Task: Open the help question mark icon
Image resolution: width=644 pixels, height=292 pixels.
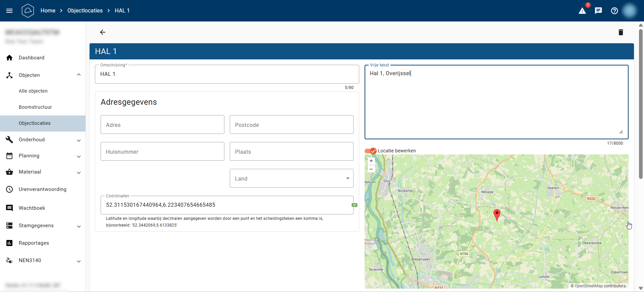Action: [x=614, y=11]
